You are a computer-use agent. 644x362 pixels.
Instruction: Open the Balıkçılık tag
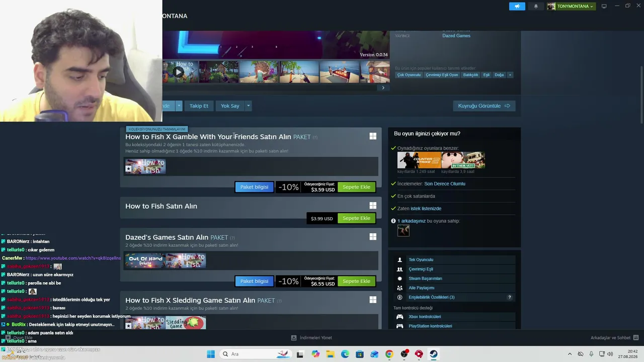(x=470, y=75)
